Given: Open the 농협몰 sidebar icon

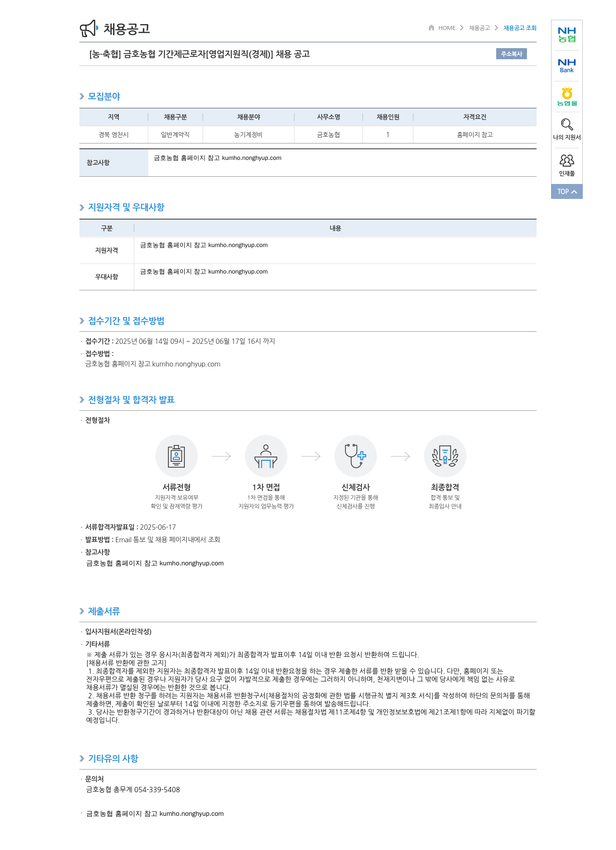Looking at the screenshot, I should [x=567, y=97].
